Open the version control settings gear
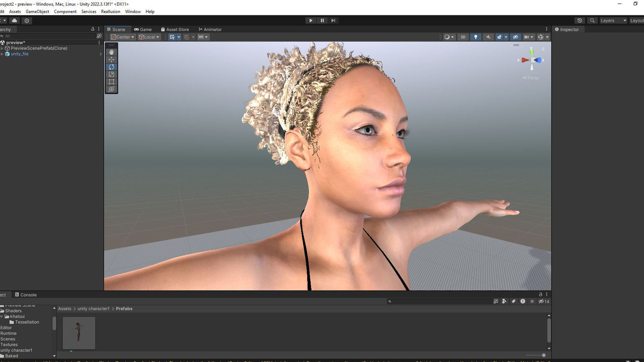 click(x=27, y=20)
